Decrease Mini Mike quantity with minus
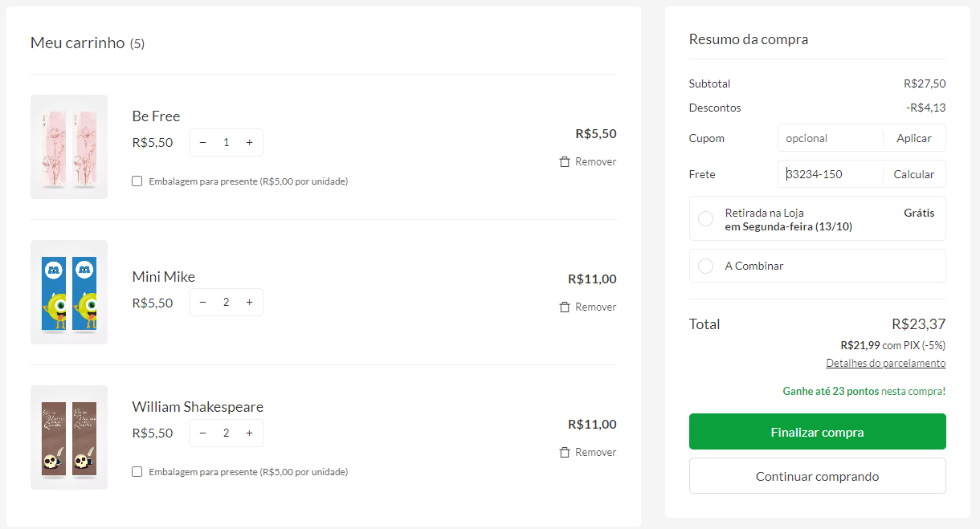 [202, 302]
